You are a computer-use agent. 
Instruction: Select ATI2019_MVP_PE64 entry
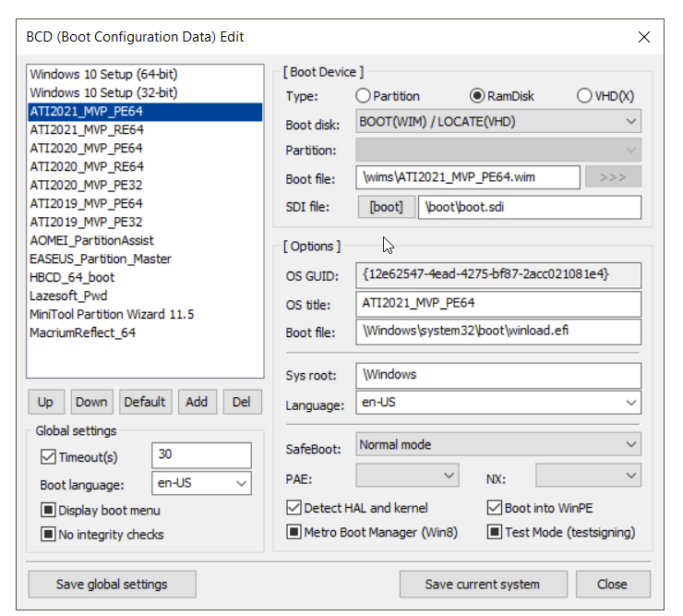click(145, 203)
